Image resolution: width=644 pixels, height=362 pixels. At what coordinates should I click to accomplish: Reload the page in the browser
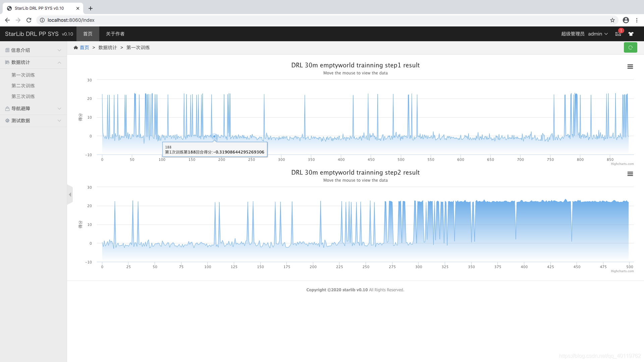click(29, 20)
